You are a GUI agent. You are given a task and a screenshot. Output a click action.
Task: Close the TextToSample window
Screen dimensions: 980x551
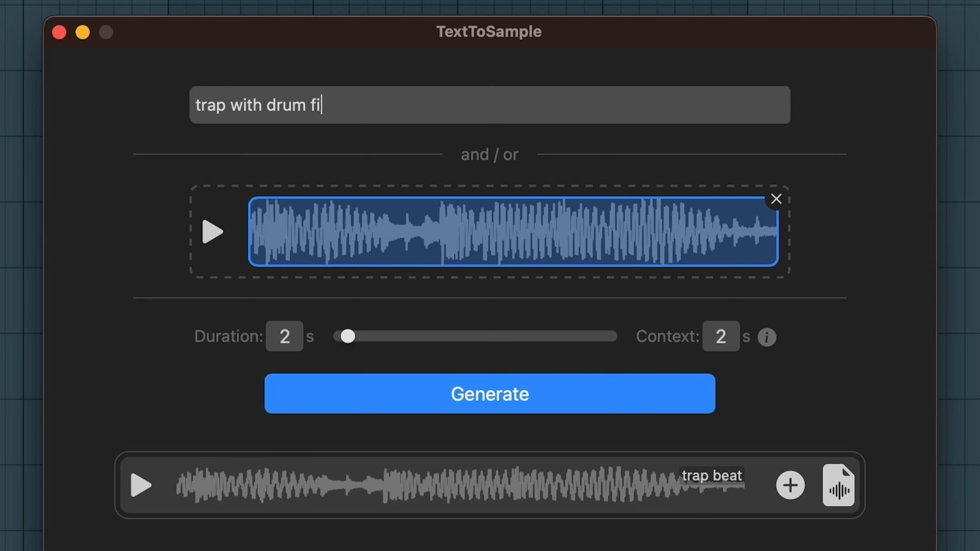pos(59,32)
